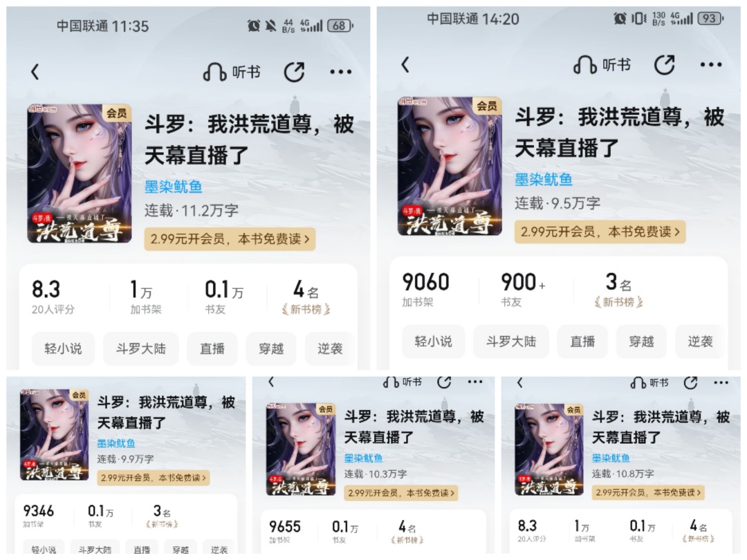Tap back arrow in 14:20 screenshot

click(x=405, y=64)
